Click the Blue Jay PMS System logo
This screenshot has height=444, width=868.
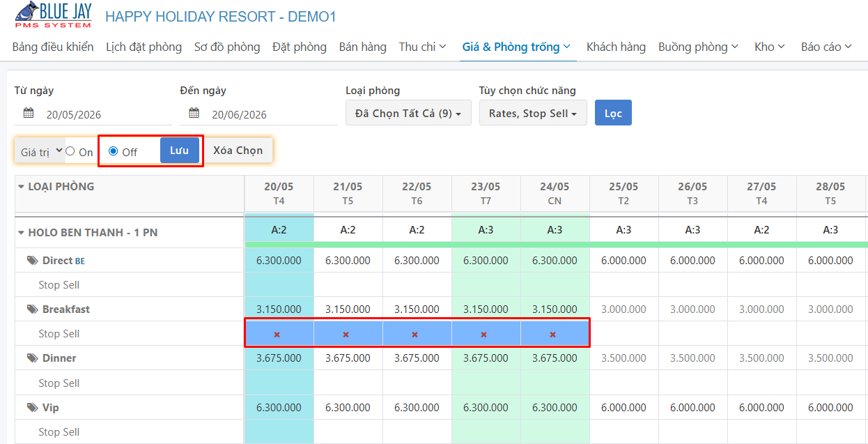point(54,15)
